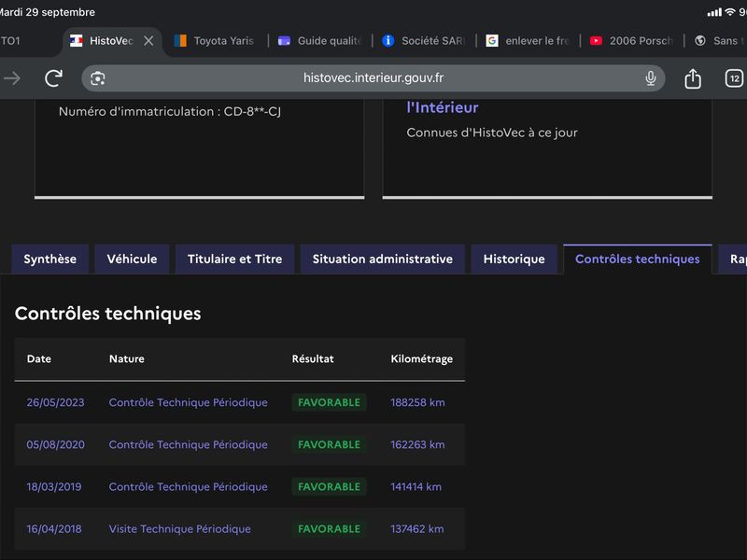Tap the forward navigation arrow
The height and width of the screenshot is (560, 747).
point(12,78)
